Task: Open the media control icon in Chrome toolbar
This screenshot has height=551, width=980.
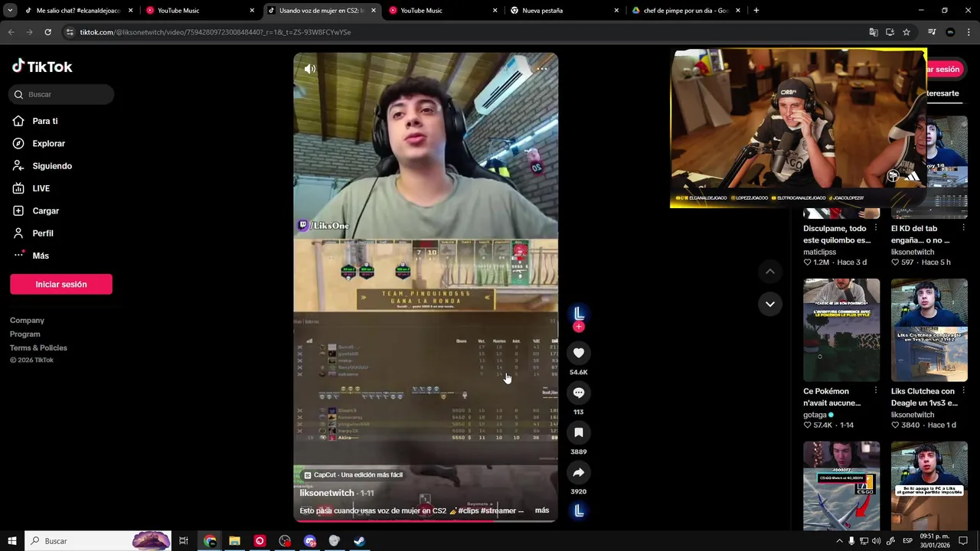Action: 932,32
